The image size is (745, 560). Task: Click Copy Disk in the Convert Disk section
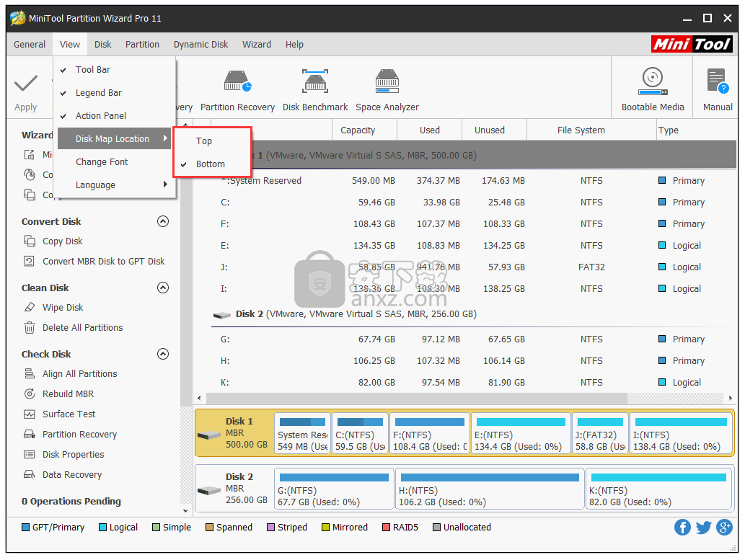pos(62,241)
